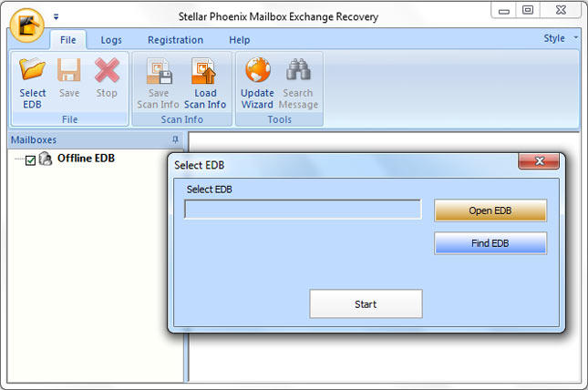The width and height of the screenshot is (588, 390).
Task: Open the Registration ribbon tab
Action: click(x=176, y=40)
